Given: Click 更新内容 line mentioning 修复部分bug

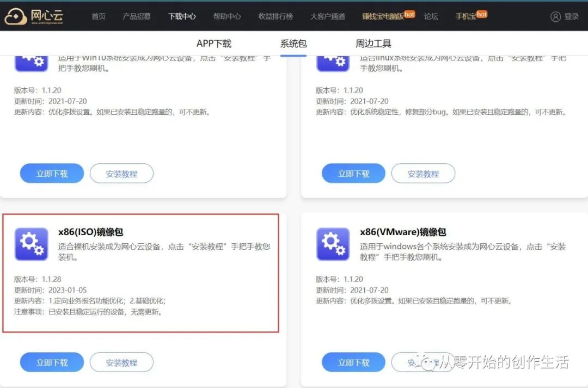Looking at the screenshot, I should coord(441,112).
